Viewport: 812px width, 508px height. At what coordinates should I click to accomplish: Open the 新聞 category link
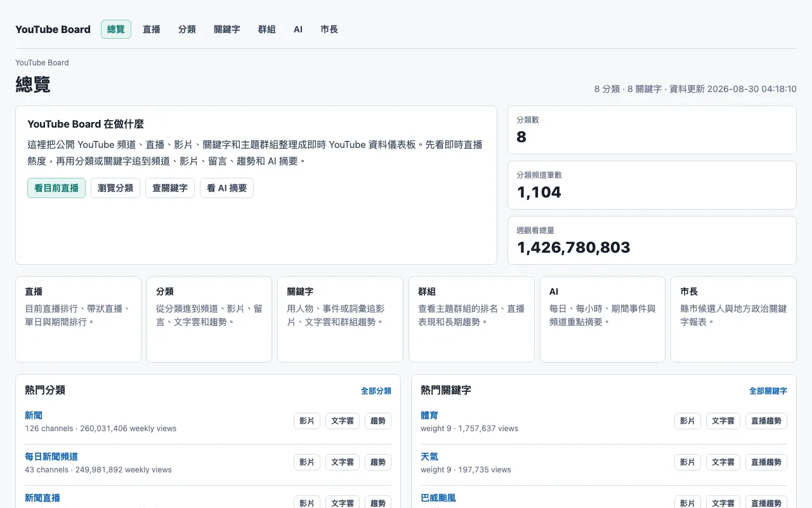(34, 415)
